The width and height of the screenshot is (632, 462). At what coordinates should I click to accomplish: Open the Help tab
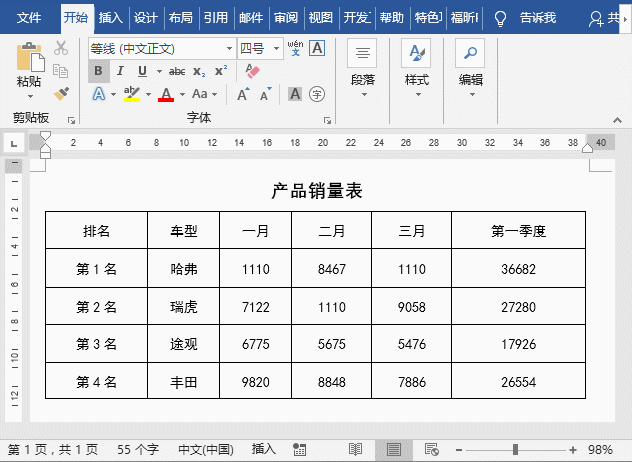391,18
